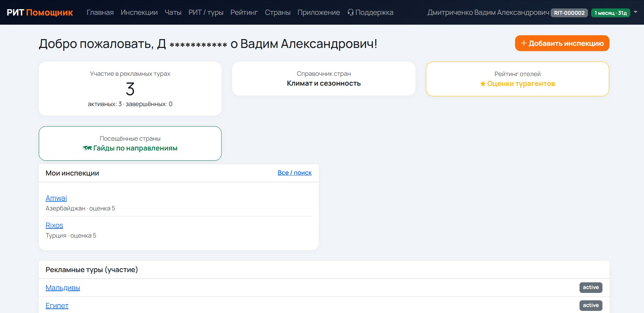This screenshot has width=644, height=313.
Task: Go to Страны in the top navigation
Action: coord(278,12)
